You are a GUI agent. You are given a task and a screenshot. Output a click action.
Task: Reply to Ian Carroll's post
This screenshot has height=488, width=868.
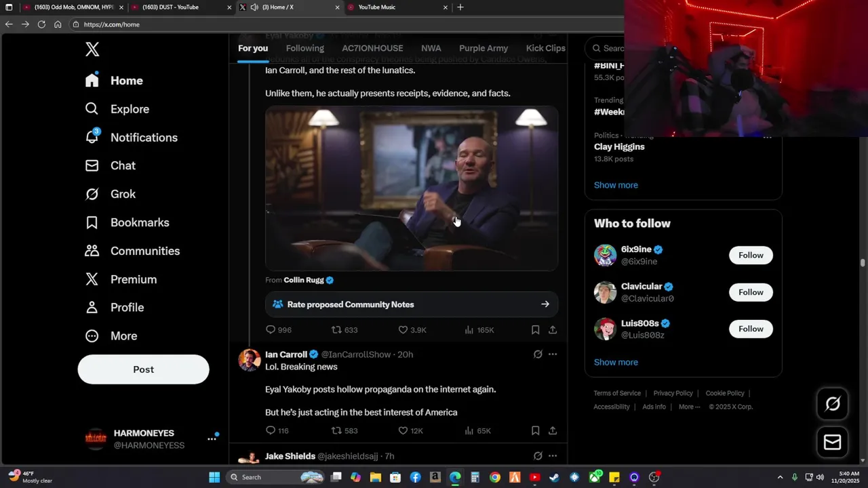[277, 431]
